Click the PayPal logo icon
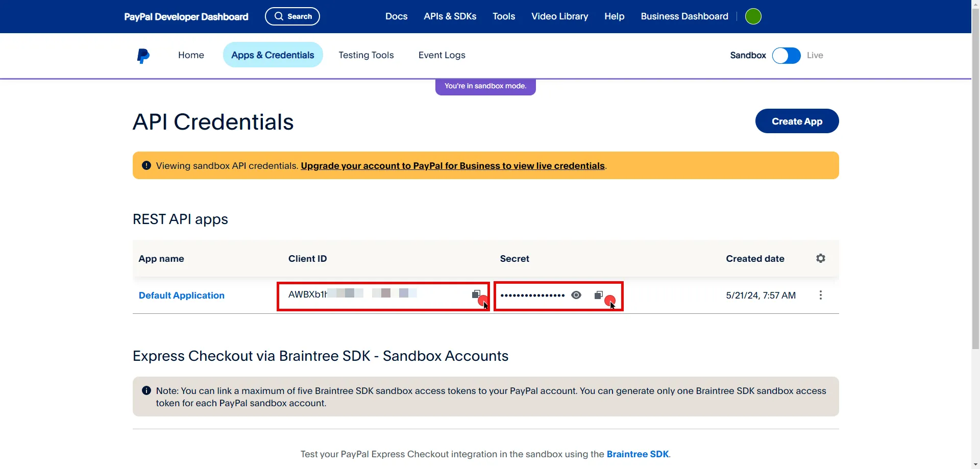Viewport: 980px width, 469px height. pos(143,55)
